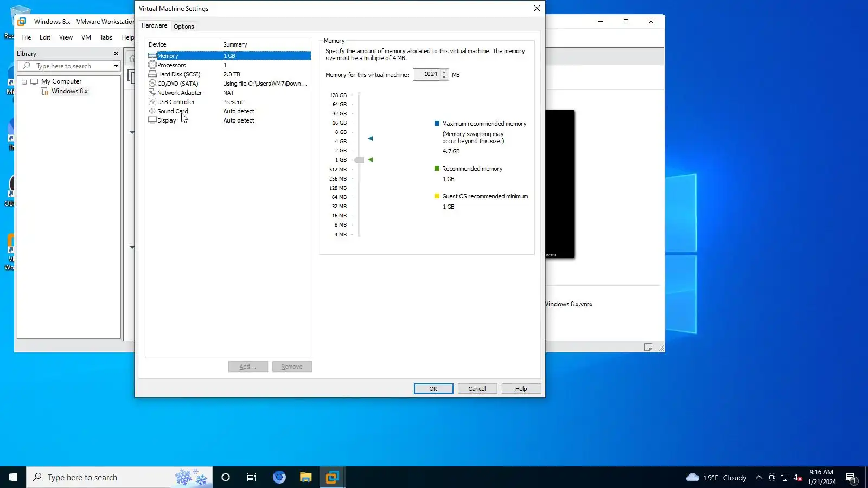Click the 128 GB slider label
868x488 pixels.
click(x=338, y=95)
